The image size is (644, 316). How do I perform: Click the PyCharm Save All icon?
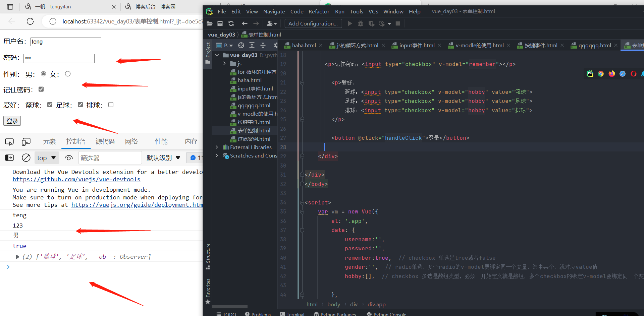[x=220, y=23]
